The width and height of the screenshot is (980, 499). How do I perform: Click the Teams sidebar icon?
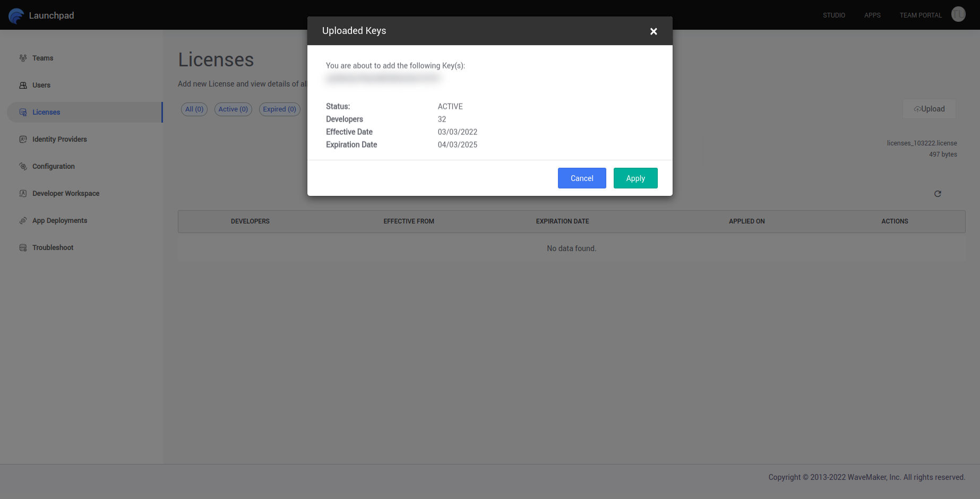23,58
